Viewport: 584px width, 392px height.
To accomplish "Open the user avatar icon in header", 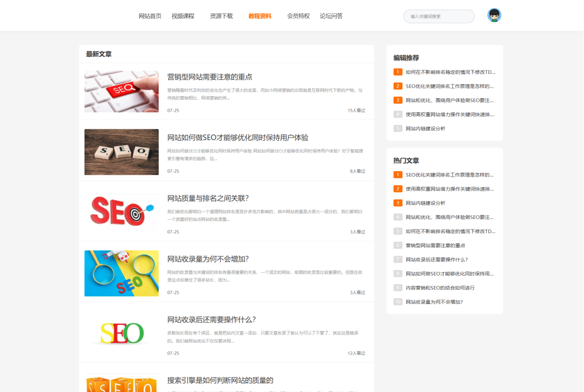I will tap(494, 16).
